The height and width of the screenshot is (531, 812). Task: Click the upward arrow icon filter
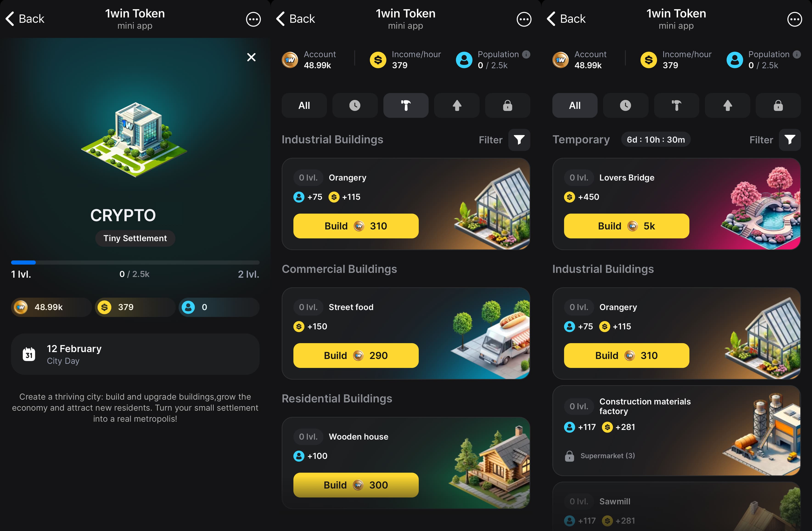coord(457,105)
